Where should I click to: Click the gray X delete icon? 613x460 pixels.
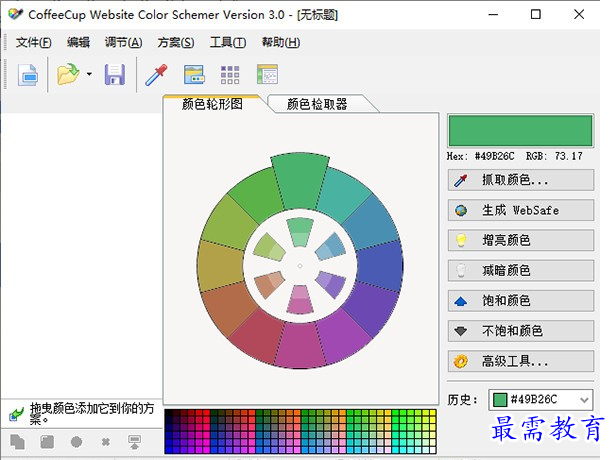pyautogui.click(x=106, y=442)
